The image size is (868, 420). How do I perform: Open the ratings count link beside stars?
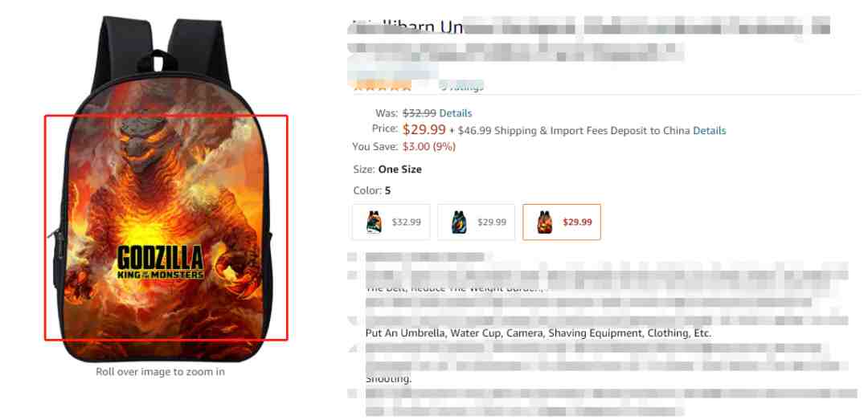(461, 86)
